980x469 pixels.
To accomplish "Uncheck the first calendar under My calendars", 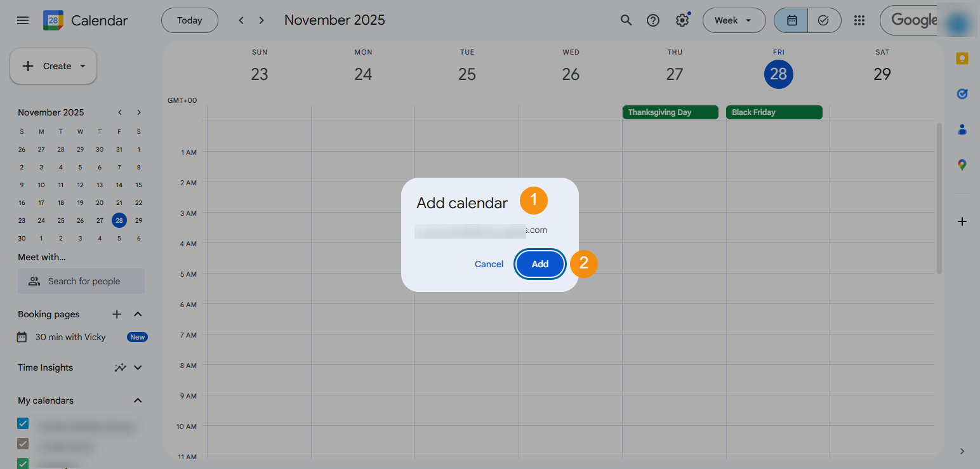I will coord(23,423).
